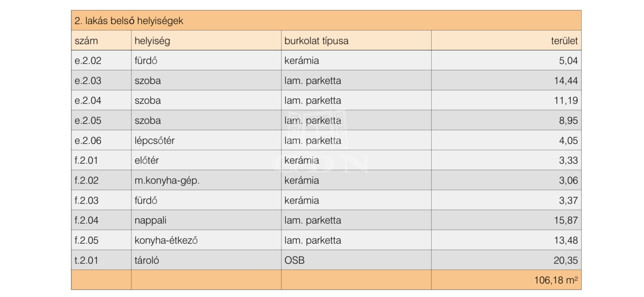644x297 pixels.
Task: Select the f.2.03 room number cell
Action: point(87,201)
